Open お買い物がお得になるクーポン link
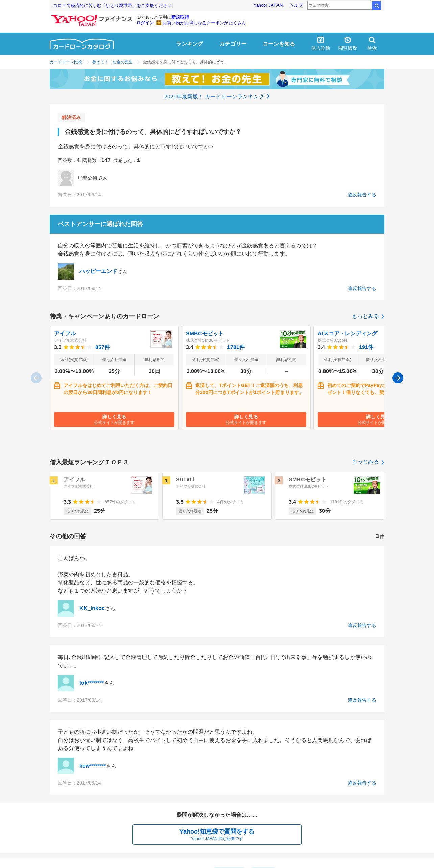The image size is (434, 868). coord(204,23)
